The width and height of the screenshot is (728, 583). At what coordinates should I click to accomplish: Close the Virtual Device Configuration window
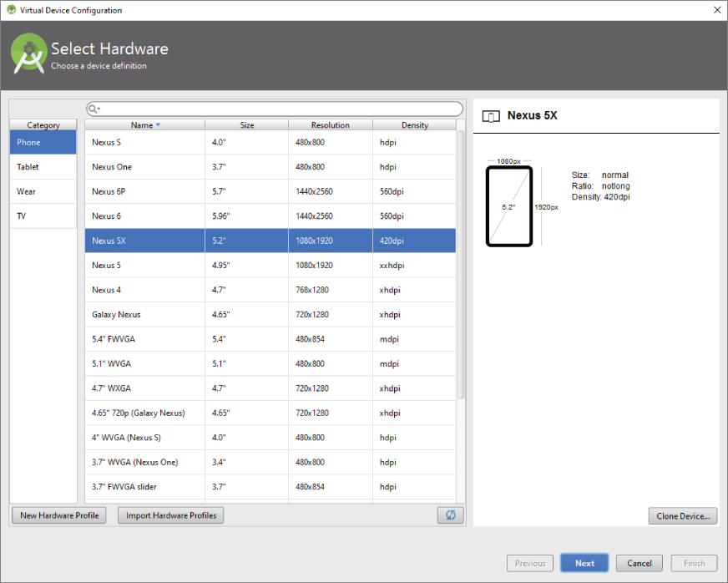click(716, 10)
